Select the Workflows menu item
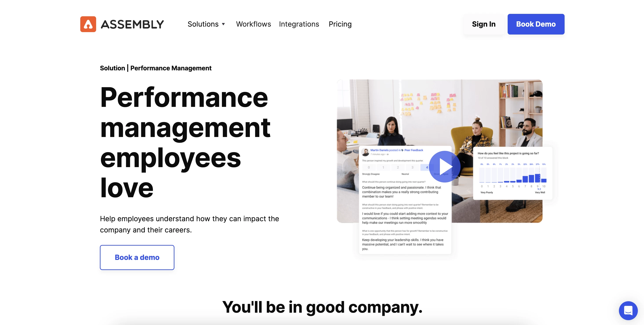644x325 pixels. (253, 24)
